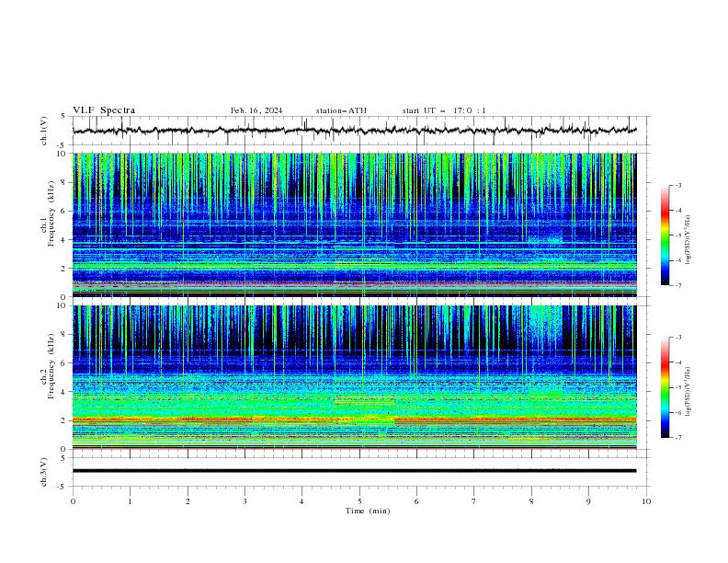
Task: Click the red 2 kHz band in ch.2 spectrogram
Action: (354, 419)
